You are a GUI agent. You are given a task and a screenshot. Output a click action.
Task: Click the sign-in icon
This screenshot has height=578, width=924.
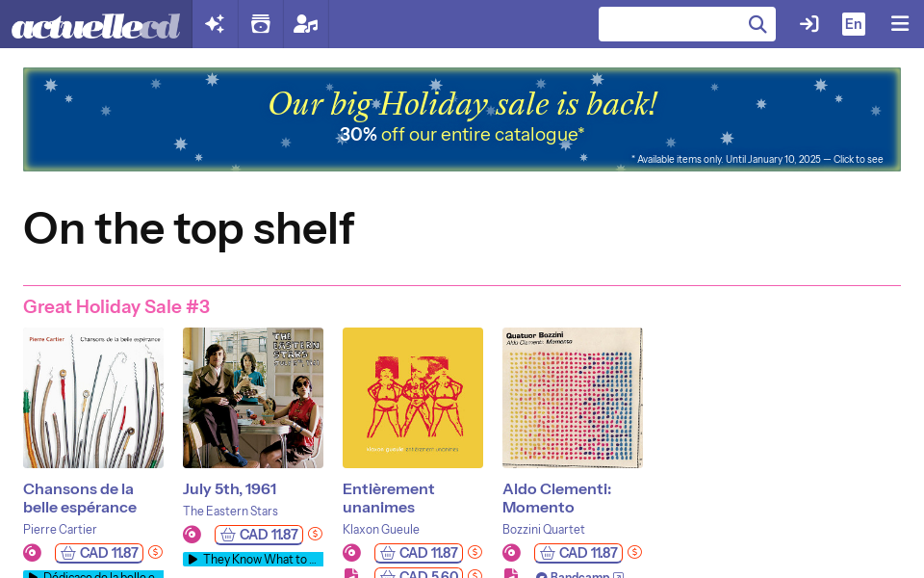[808, 23]
